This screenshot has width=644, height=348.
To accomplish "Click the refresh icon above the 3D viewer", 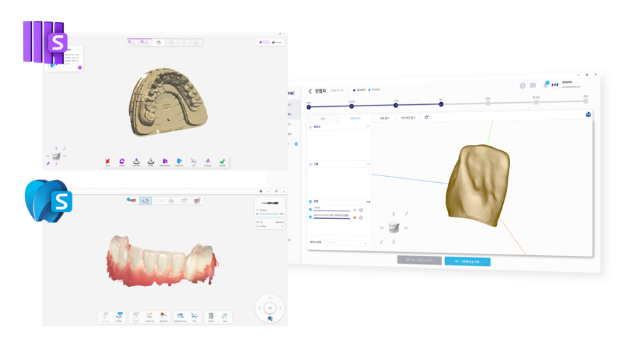I will tap(426, 117).
